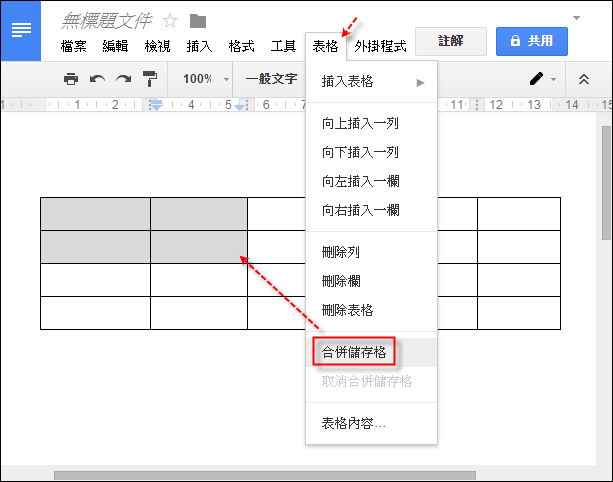Viewport: 613px width, 482px height.
Task: Open the 工具 menu
Action: (x=283, y=47)
